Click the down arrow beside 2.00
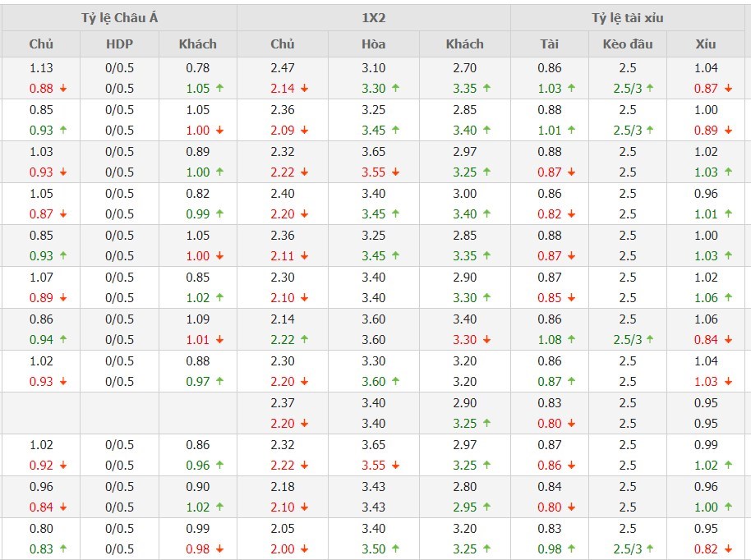Image resolution: width=751 pixels, height=560 pixels. [x=304, y=549]
